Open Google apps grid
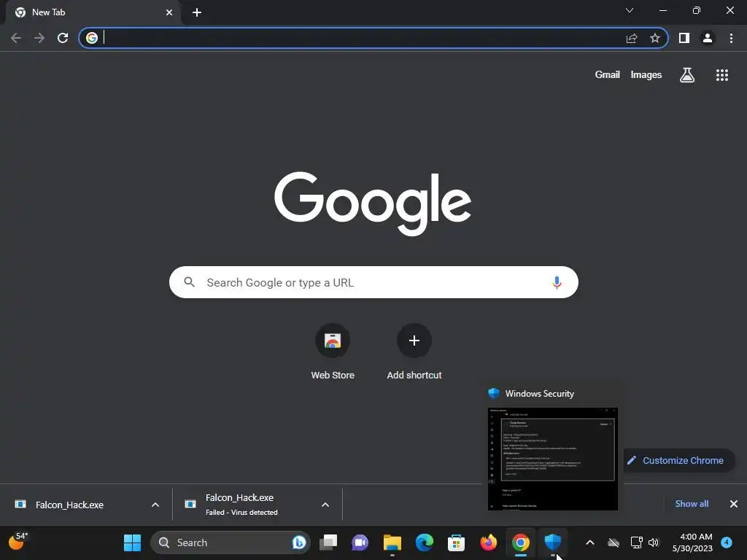Screen dimensions: 747x560 click(x=722, y=75)
